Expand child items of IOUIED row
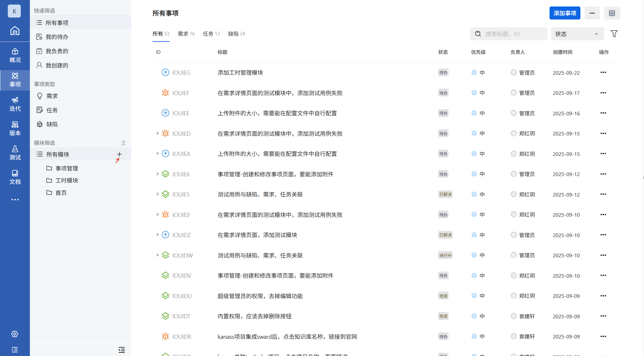Viewport: 644px width, 356px height. point(158,133)
